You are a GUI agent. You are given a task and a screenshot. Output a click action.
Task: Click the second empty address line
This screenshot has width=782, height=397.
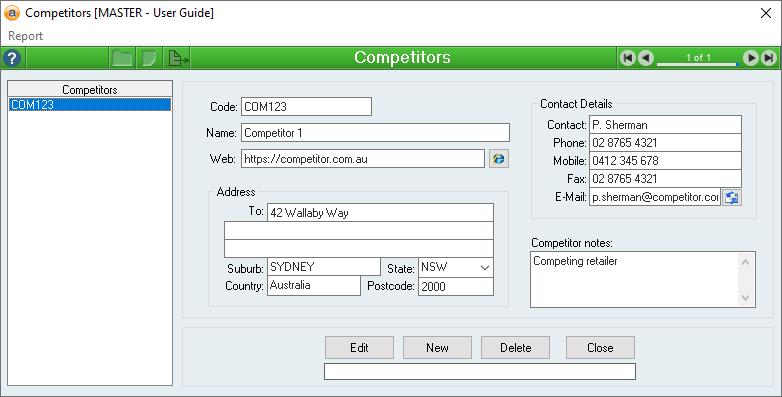pyautogui.click(x=359, y=230)
